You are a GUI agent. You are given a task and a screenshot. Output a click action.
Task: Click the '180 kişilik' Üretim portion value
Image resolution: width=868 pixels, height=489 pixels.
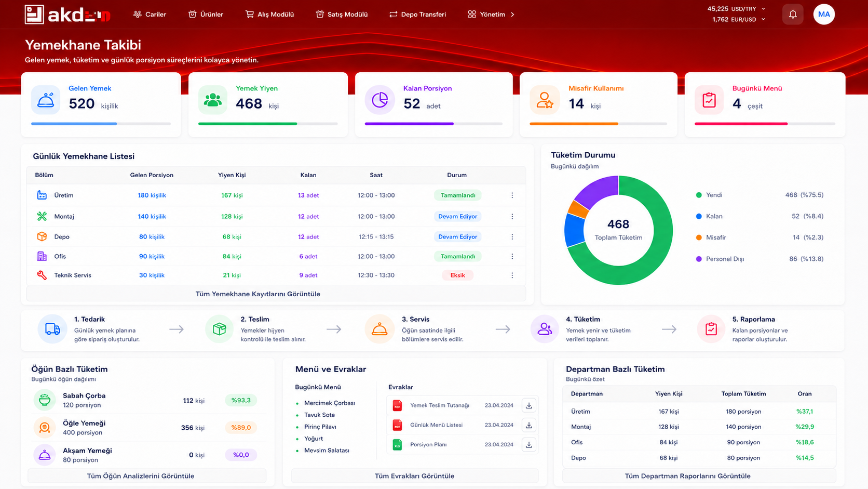[152, 195]
